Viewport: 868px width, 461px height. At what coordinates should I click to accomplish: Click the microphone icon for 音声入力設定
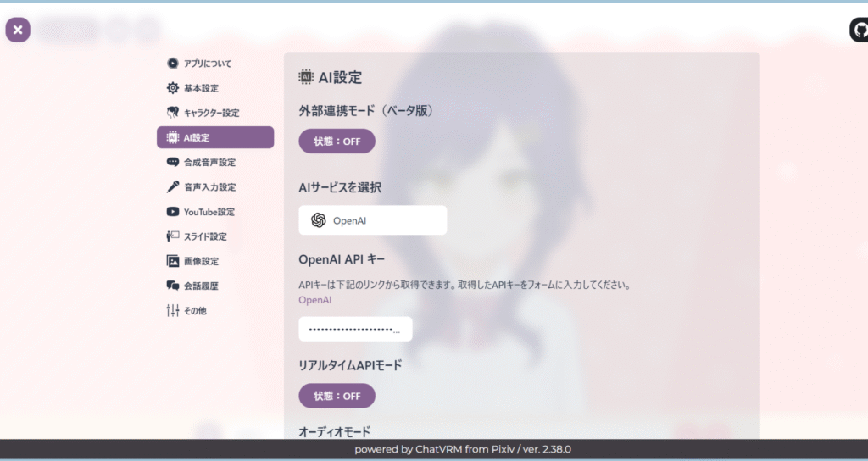point(173,186)
